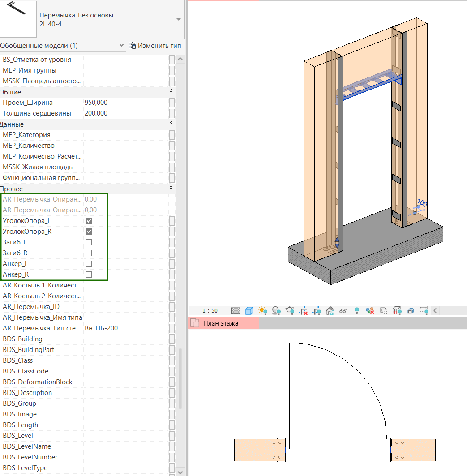Toggle shadows icon in view control bar
This screenshot has height=476, width=467.
[276, 310]
